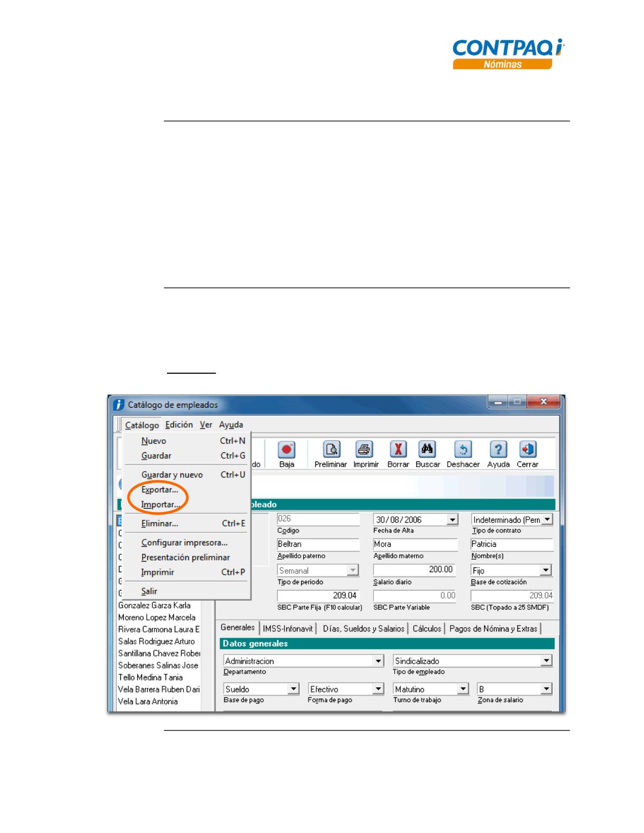Close the Catálogo de empleados window

tap(544, 402)
